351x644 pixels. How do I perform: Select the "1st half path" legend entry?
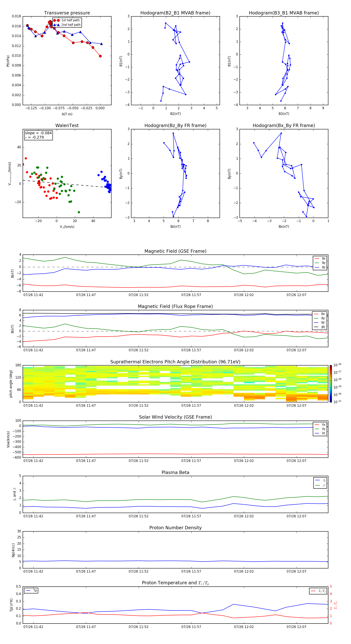click(x=67, y=20)
